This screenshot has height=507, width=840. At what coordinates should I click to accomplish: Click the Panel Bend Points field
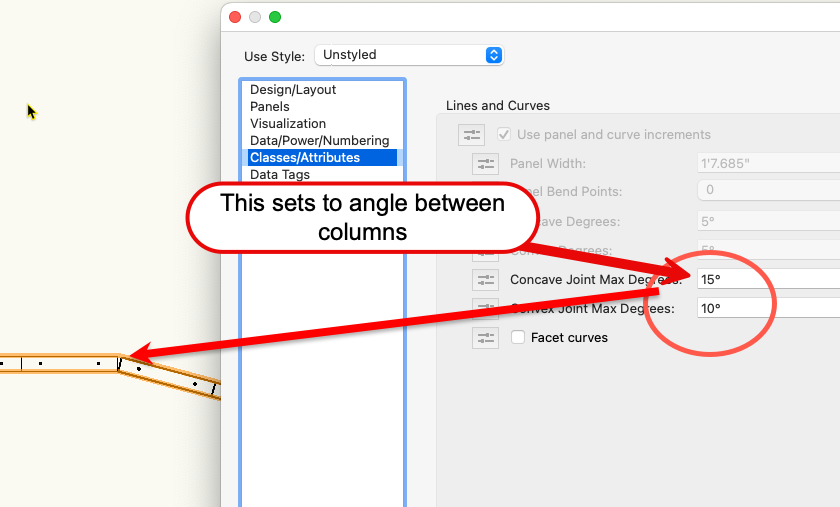[x=767, y=191]
